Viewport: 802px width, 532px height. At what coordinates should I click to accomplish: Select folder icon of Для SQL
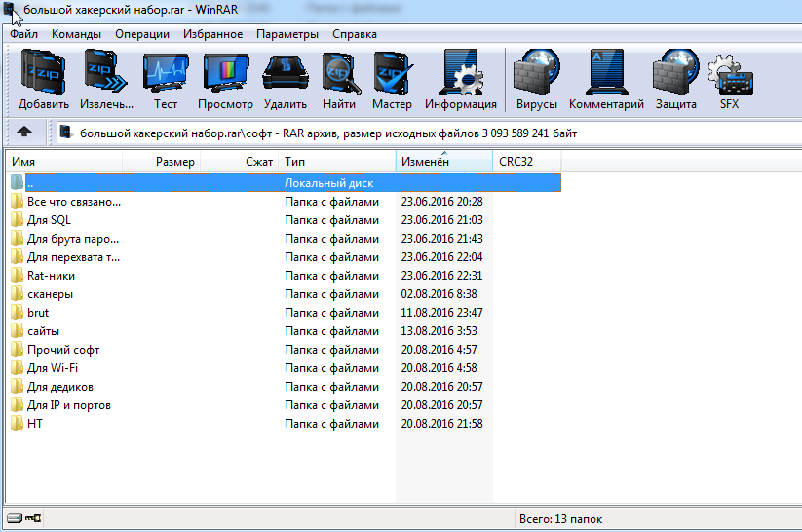coord(17,220)
